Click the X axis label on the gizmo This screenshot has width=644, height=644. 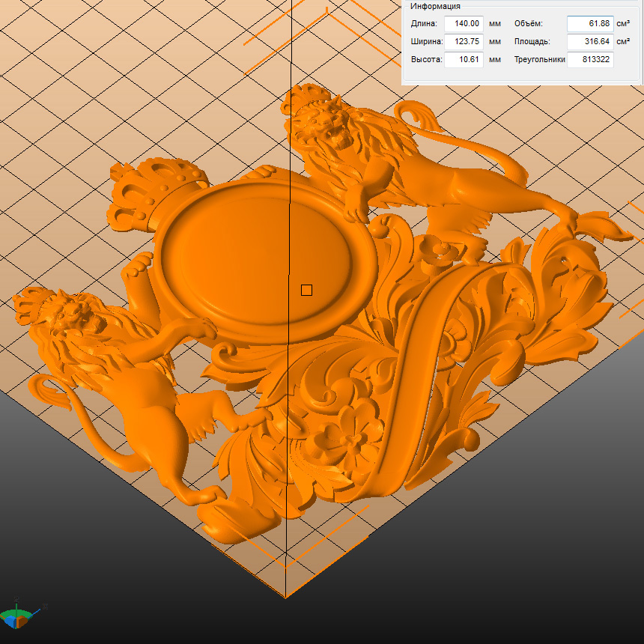click(45, 605)
